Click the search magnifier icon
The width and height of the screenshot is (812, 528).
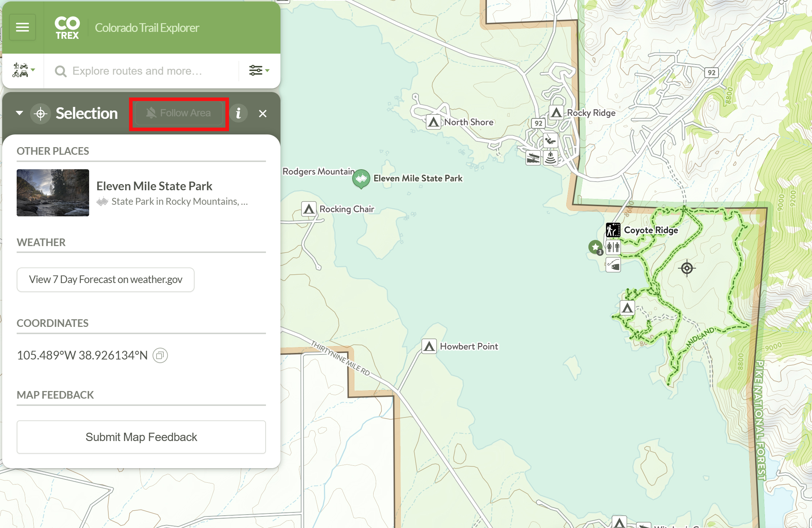click(61, 71)
